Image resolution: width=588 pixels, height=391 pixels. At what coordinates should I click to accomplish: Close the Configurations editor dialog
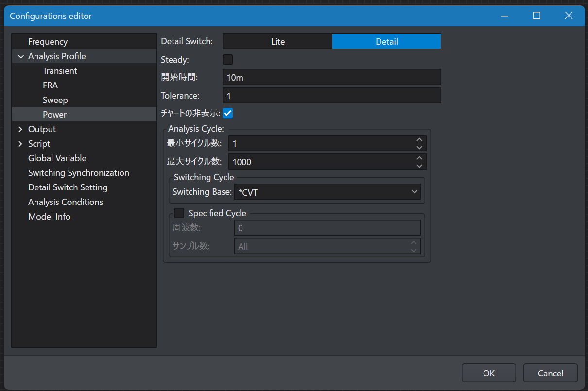point(569,16)
